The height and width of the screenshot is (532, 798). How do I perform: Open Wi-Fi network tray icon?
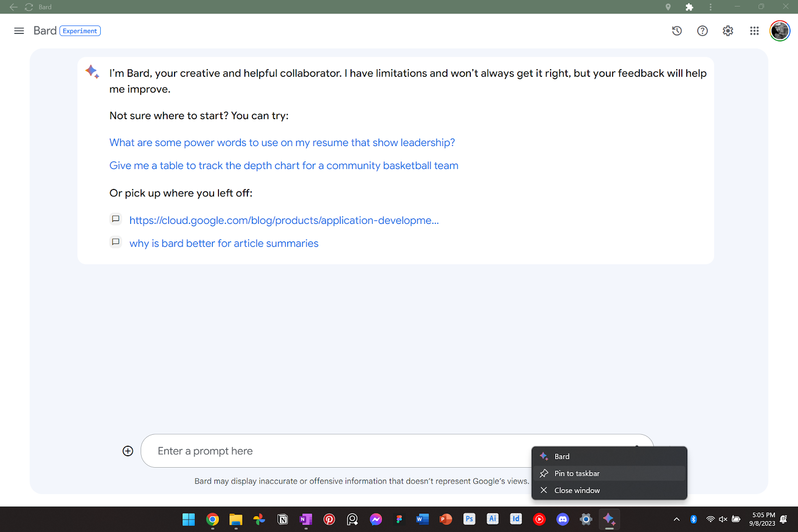pos(710,519)
